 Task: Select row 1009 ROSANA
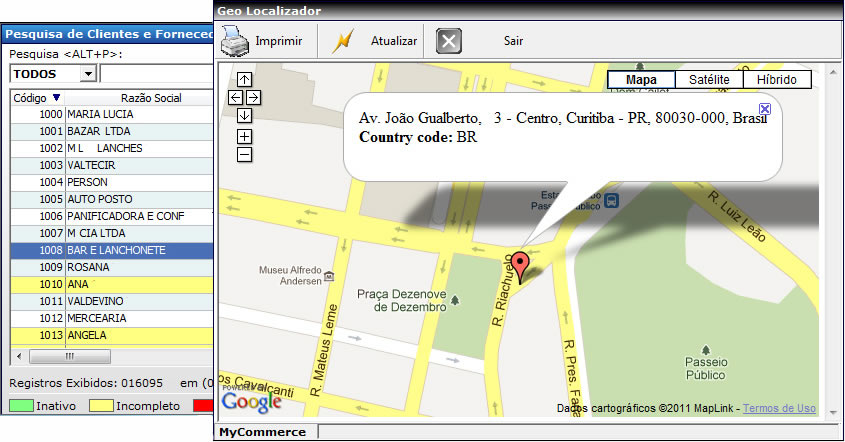point(112,267)
